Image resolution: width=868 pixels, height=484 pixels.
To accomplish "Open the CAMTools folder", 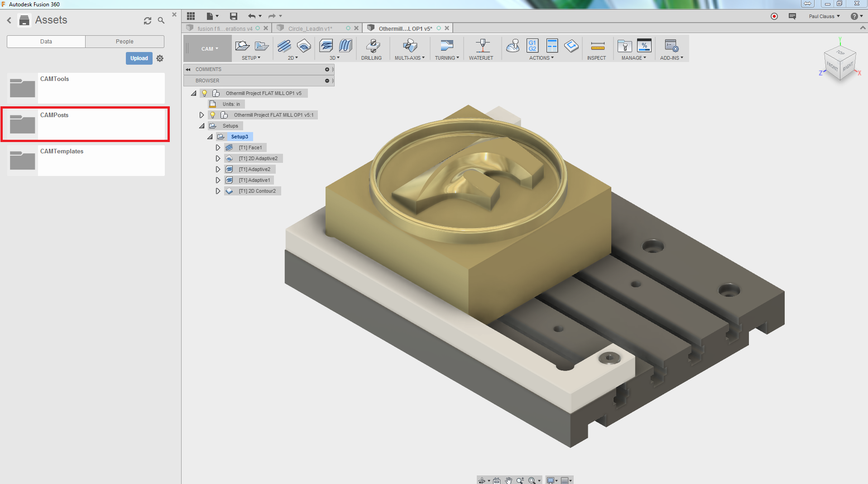I will 86,88.
